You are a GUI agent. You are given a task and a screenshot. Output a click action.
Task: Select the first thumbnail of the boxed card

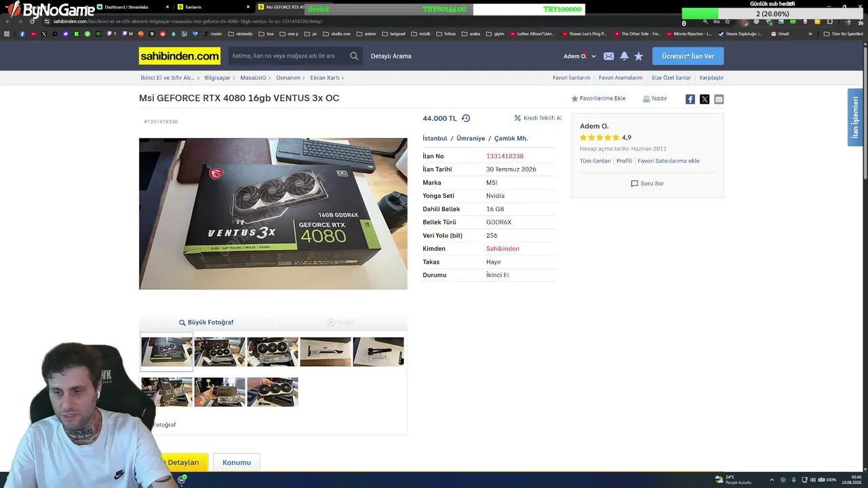pos(167,351)
